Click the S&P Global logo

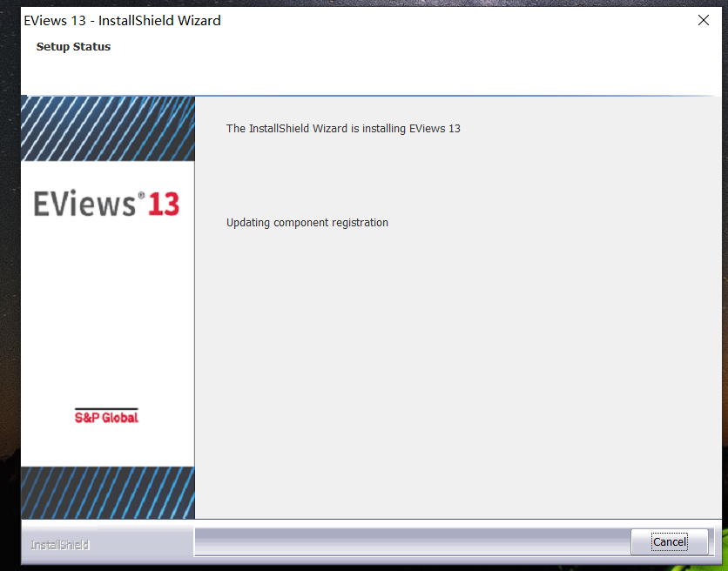(106, 416)
